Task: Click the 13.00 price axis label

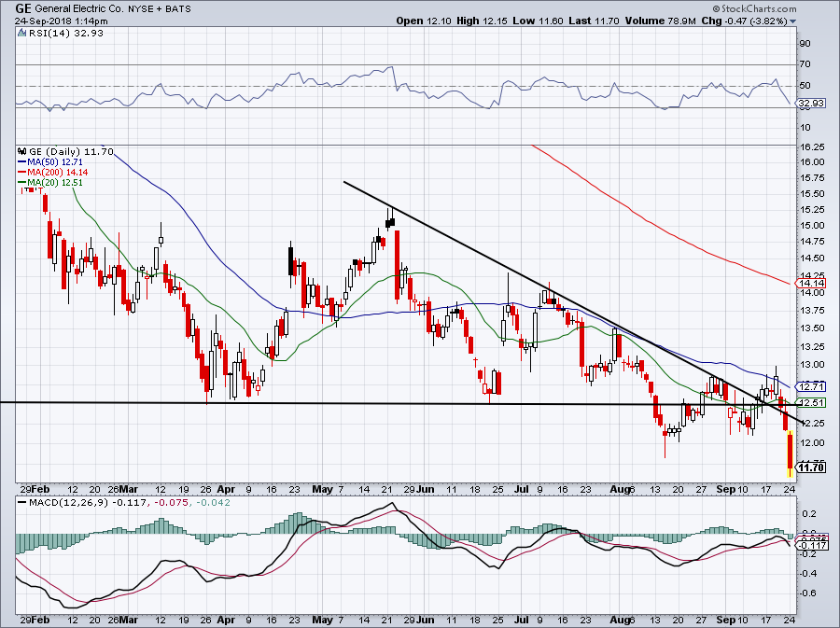Action: pos(812,365)
